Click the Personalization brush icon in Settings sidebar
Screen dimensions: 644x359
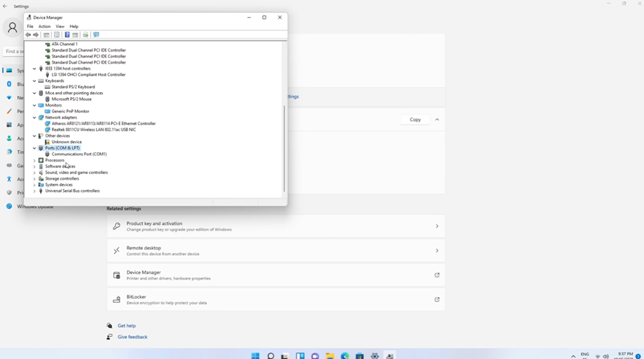click(x=9, y=111)
